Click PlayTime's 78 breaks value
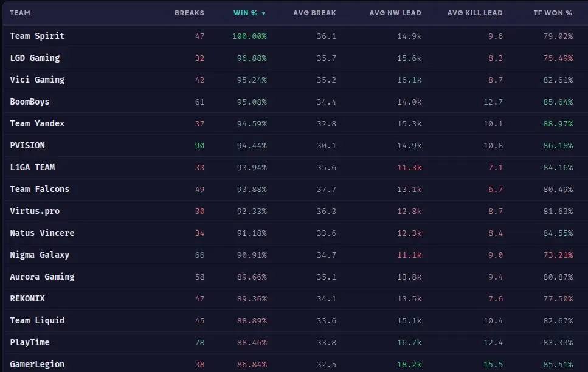Image resolution: width=588 pixels, height=372 pixels. coord(199,342)
